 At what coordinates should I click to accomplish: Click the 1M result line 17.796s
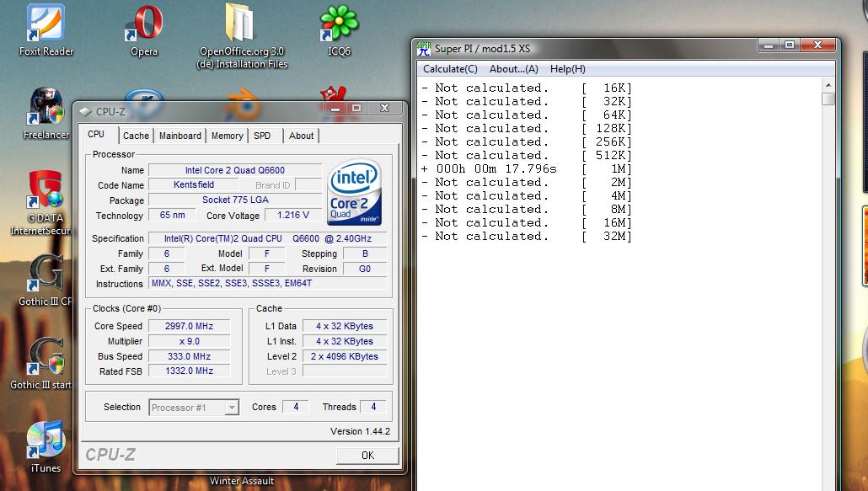(x=527, y=168)
